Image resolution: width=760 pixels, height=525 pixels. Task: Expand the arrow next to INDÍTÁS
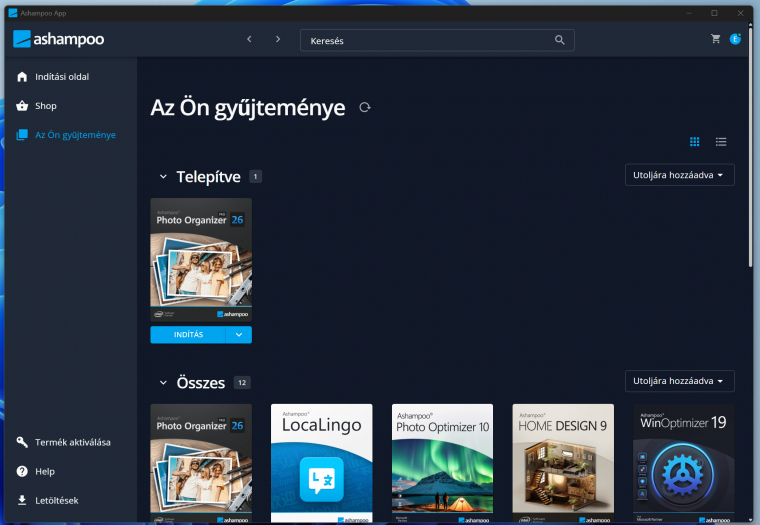[239, 335]
